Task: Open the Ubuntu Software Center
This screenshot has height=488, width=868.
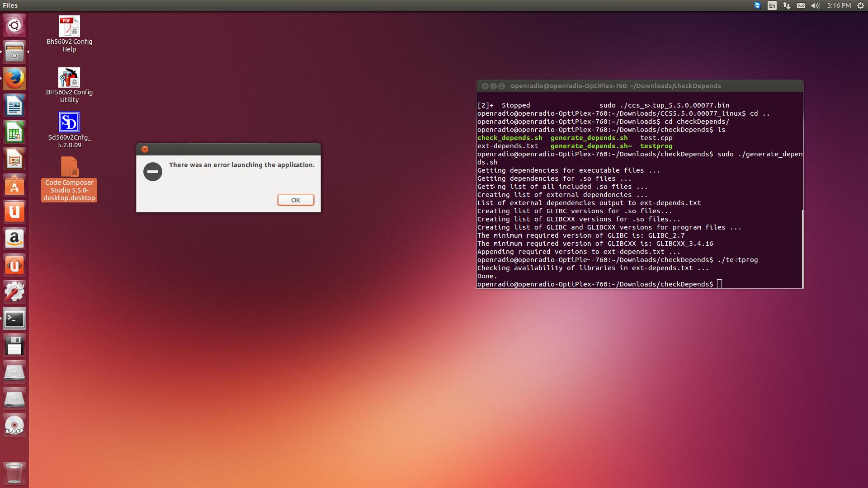Action: (x=14, y=185)
